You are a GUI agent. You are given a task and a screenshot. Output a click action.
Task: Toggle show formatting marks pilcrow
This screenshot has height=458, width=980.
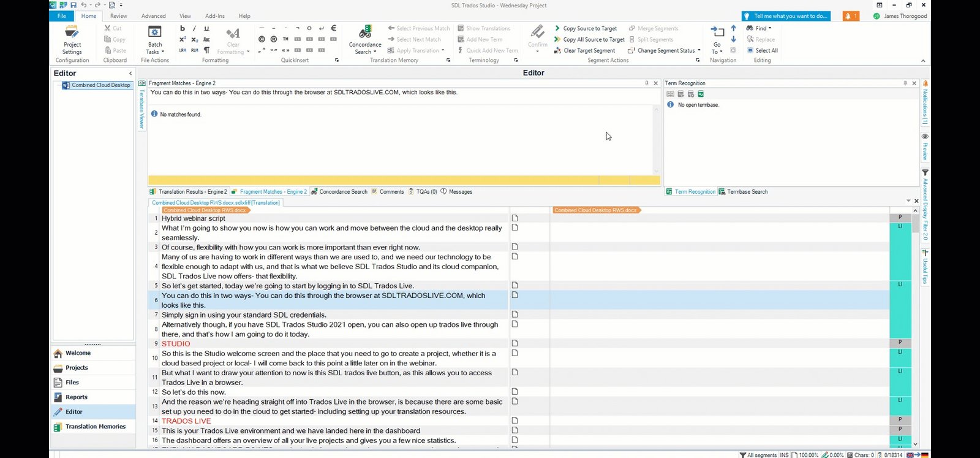click(x=206, y=50)
